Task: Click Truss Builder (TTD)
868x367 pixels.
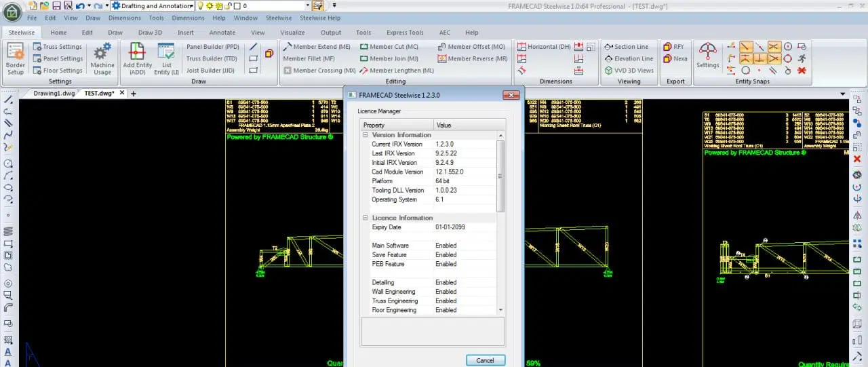Action: click(x=212, y=58)
